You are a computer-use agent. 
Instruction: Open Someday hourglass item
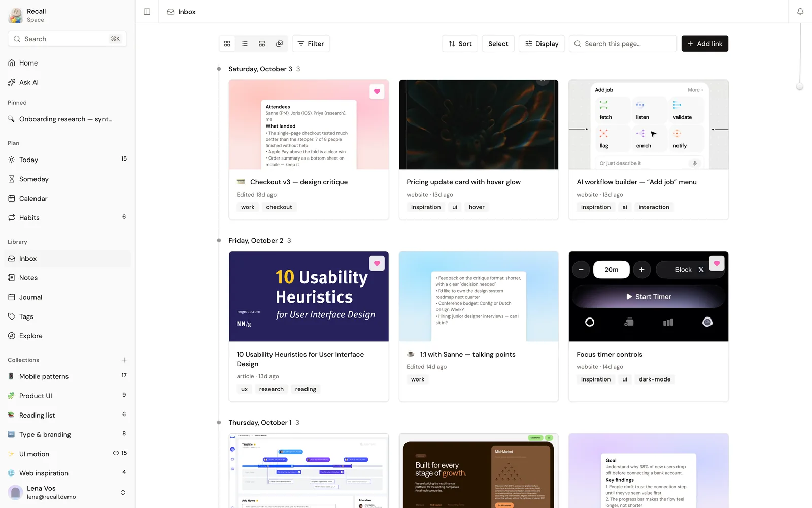(x=67, y=179)
